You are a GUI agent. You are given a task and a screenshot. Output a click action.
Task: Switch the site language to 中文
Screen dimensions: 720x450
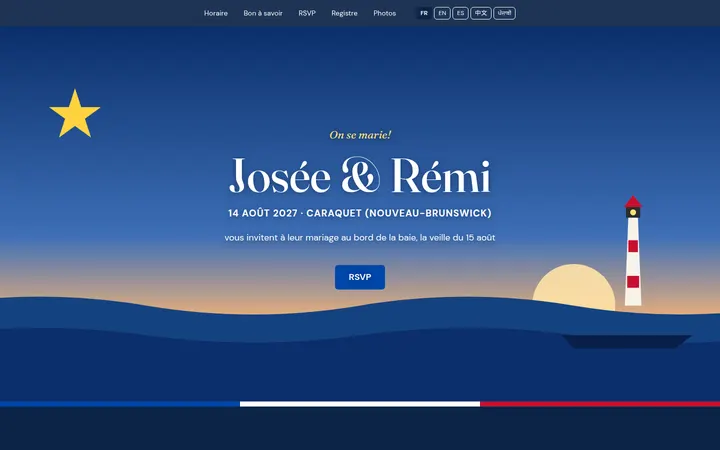click(x=481, y=13)
